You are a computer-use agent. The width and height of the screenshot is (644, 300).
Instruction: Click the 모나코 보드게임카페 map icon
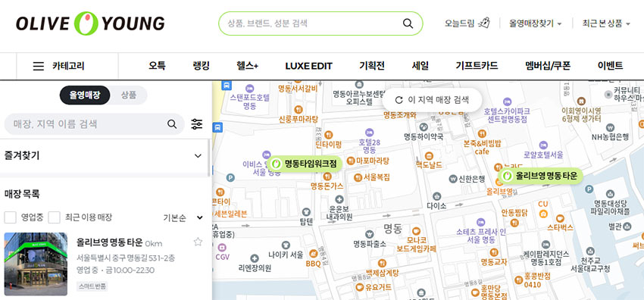tap(416, 231)
